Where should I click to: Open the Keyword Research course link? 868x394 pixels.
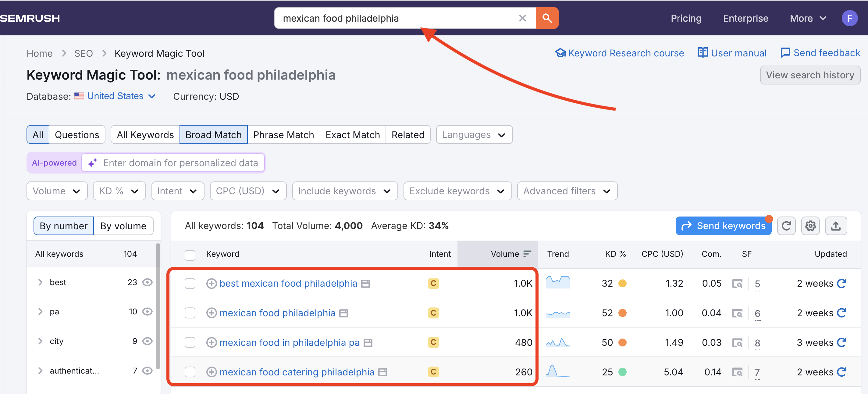619,53
